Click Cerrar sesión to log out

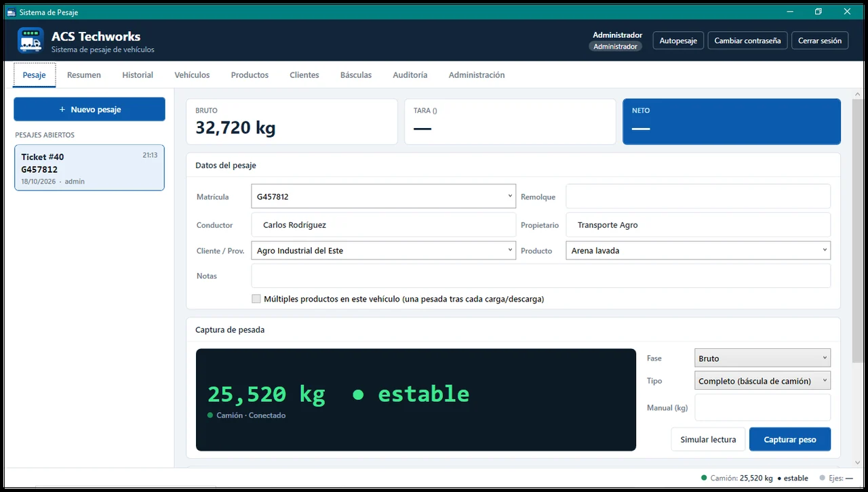[820, 41]
